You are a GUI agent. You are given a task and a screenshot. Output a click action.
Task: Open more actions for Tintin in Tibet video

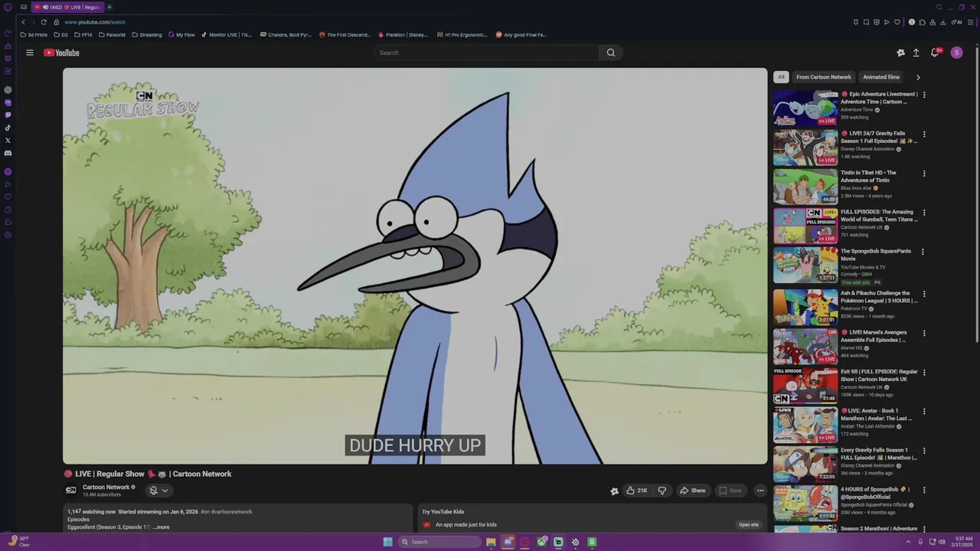[x=924, y=174]
